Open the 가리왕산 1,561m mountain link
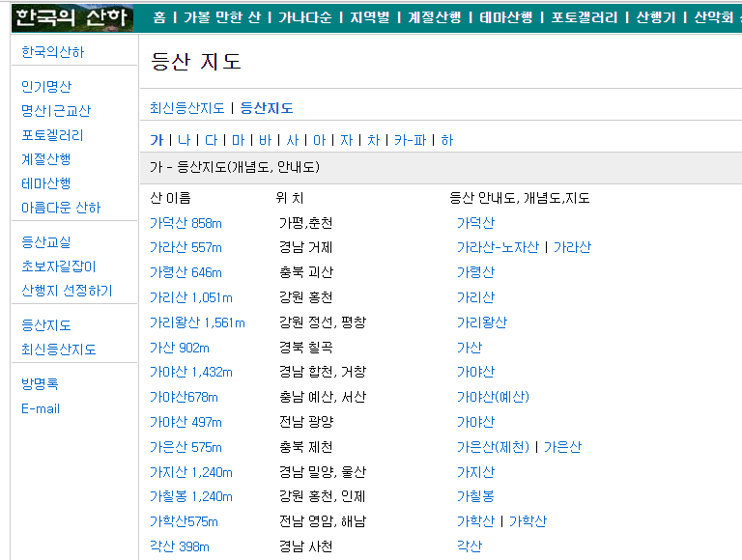This screenshot has height=560, width=742. (197, 322)
